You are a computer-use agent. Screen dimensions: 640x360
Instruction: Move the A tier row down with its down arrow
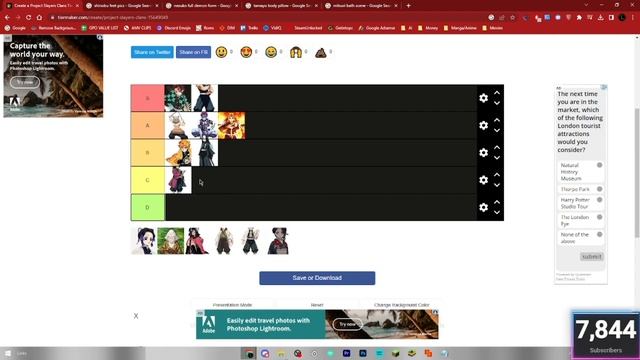(x=497, y=131)
